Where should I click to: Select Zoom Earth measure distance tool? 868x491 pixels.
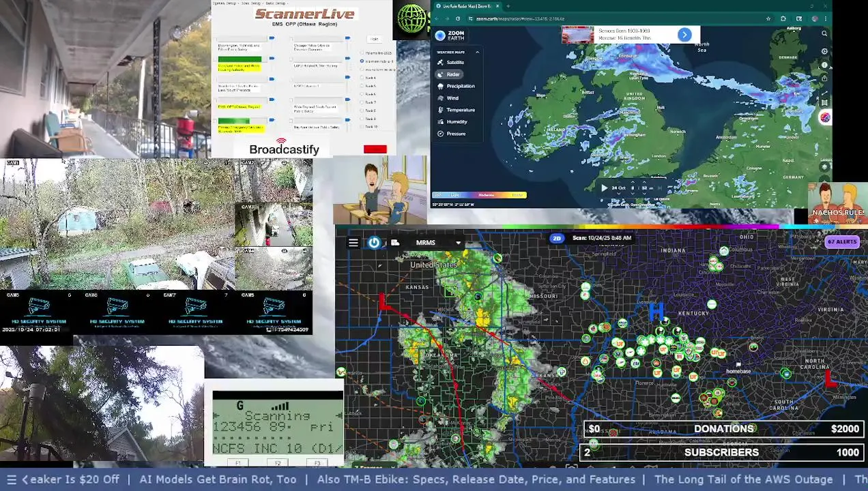(824, 91)
